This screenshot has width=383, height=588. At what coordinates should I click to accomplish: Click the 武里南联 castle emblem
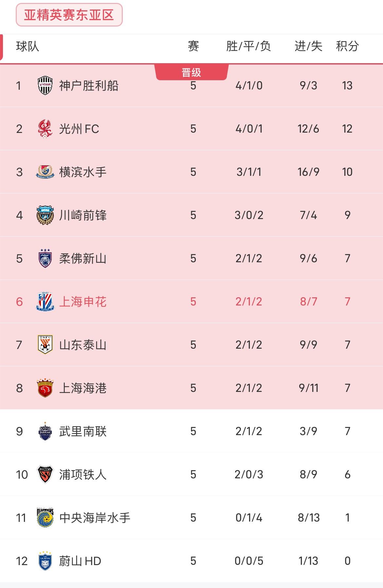pos(45,431)
